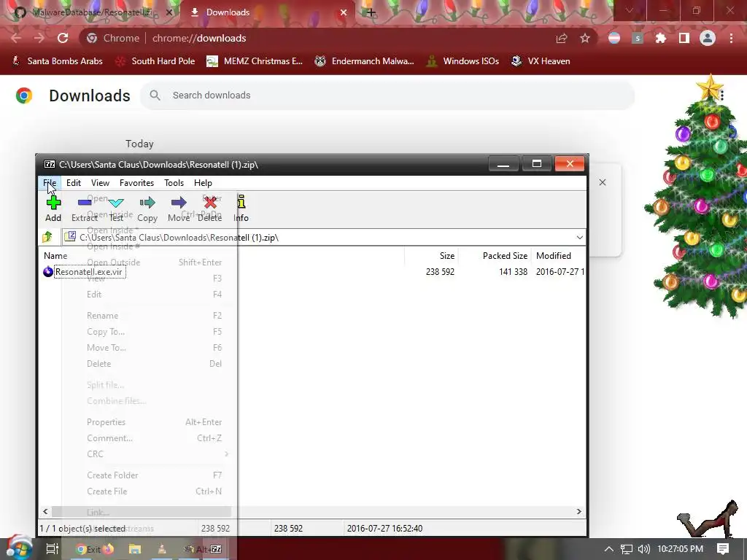This screenshot has width=747, height=560.
Task: Sort by the Size column header
Action: point(432,256)
